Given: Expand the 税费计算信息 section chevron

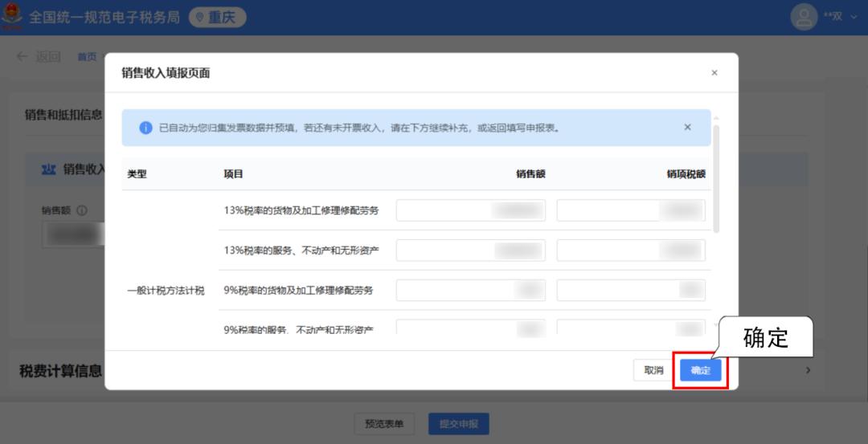Looking at the screenshot, I should click(x=808, y=370).
